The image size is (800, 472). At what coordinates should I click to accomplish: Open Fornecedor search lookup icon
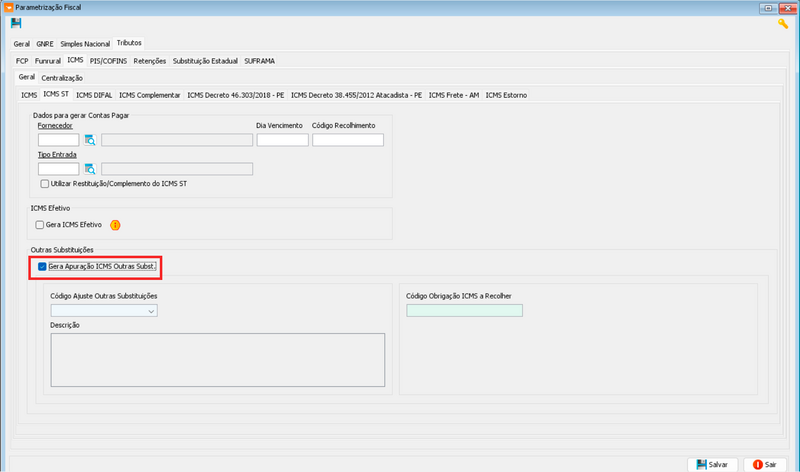tap(89, 140)
